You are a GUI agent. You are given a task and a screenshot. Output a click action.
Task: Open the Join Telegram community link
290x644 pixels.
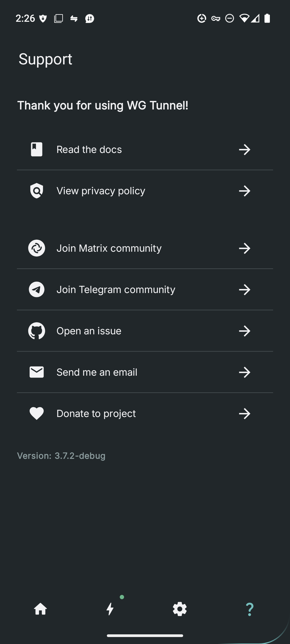point(116,290)
